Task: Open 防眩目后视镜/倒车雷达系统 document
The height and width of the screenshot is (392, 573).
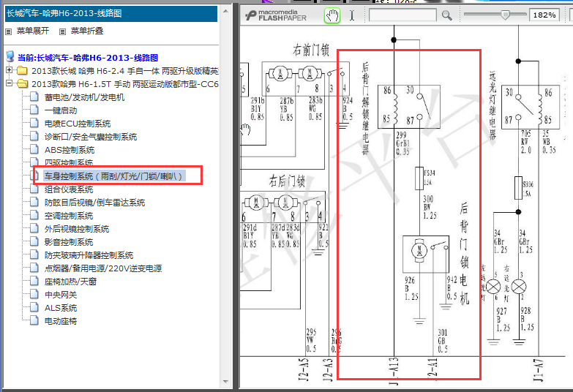Action: pyautogui.click(x=94, y=203)
